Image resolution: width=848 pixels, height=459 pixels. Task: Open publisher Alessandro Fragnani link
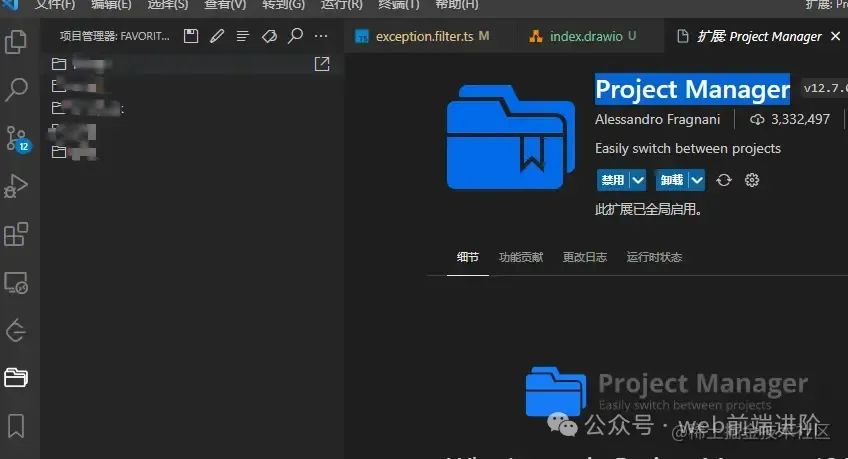658,119
